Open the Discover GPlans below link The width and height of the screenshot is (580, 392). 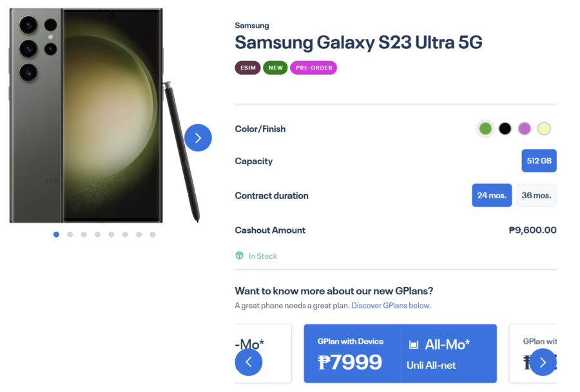pos(391,305)
